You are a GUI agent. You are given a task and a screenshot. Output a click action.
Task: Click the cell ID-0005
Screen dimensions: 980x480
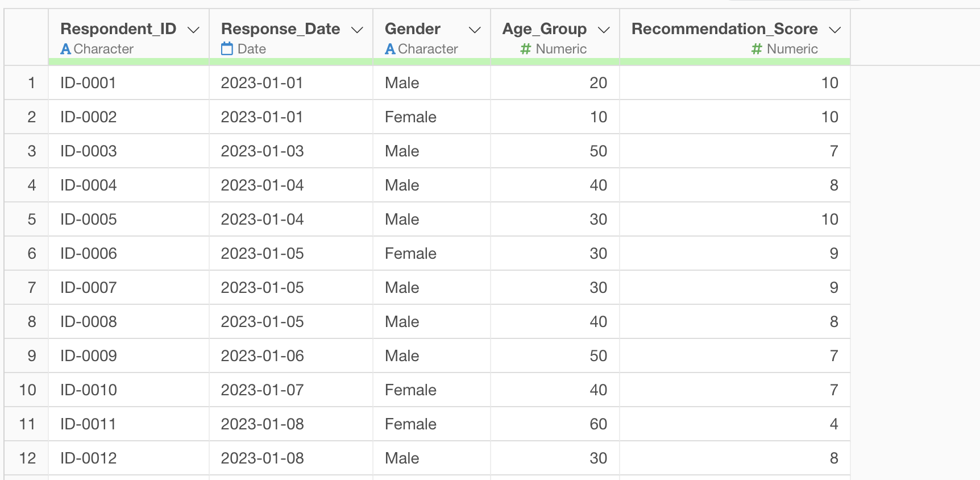point(89,220)
